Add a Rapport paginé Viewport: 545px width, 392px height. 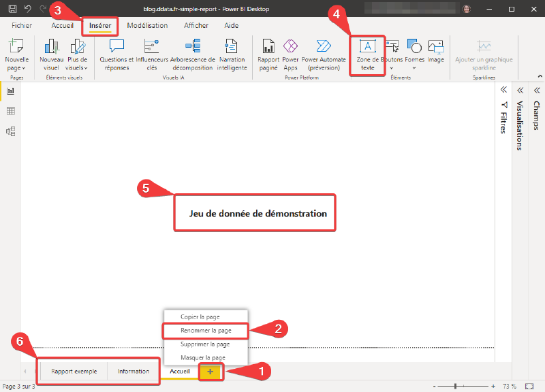point(268,55)
